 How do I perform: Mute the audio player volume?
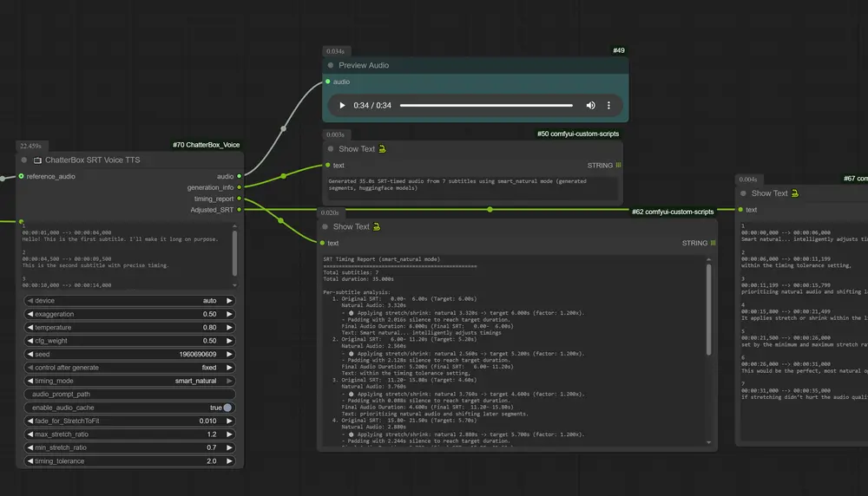[x=591, y=106]
